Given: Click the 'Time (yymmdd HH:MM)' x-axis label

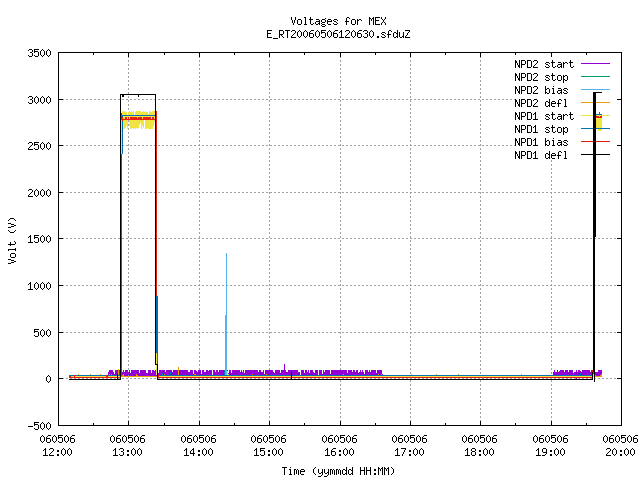Looking at the screenshot, I should click(338, 471).
